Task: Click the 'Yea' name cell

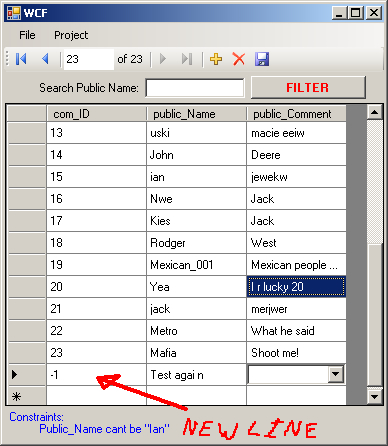Action: [x=196, y=287]
